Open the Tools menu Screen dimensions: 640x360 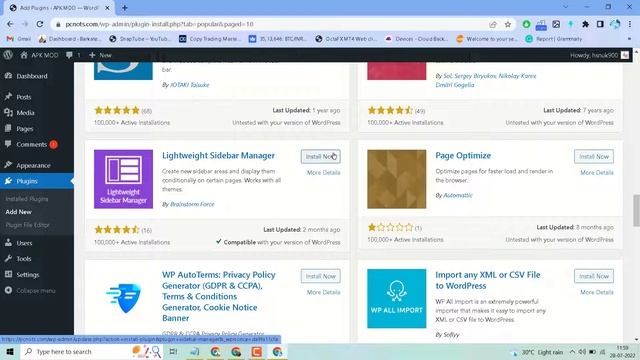[24, 259]
